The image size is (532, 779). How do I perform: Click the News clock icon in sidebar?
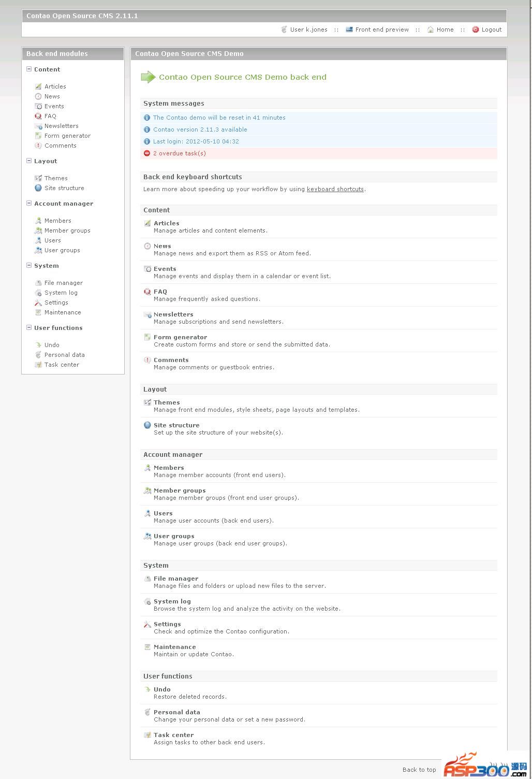tap(38, 96)
